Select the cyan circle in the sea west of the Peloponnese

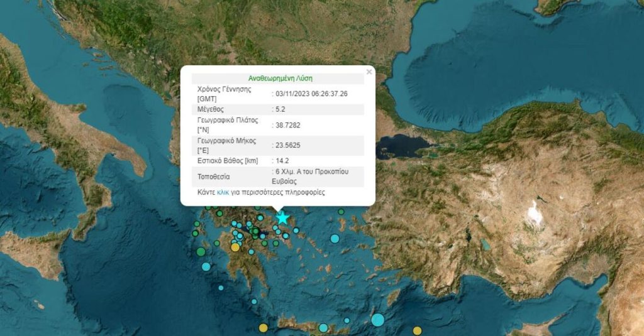pos(206,266)
